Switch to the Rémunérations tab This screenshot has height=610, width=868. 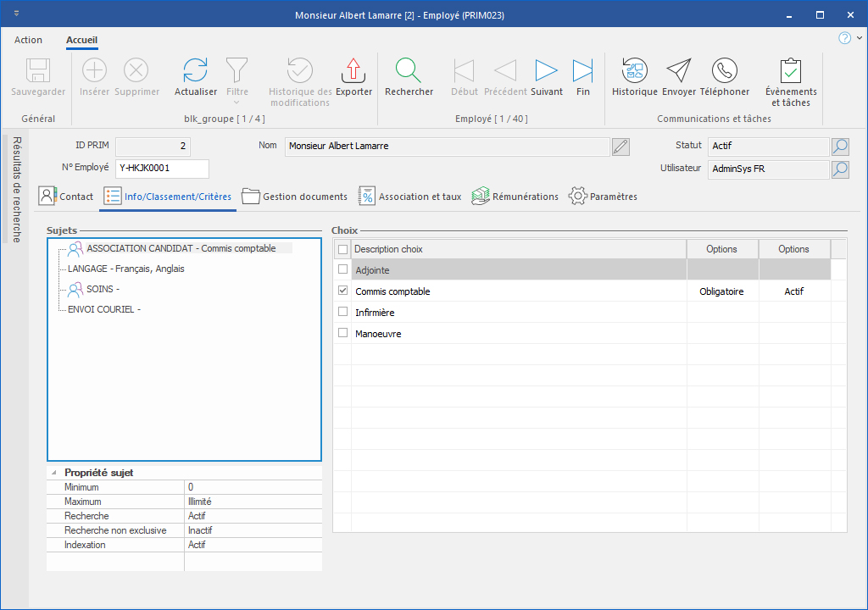point(515,197)
